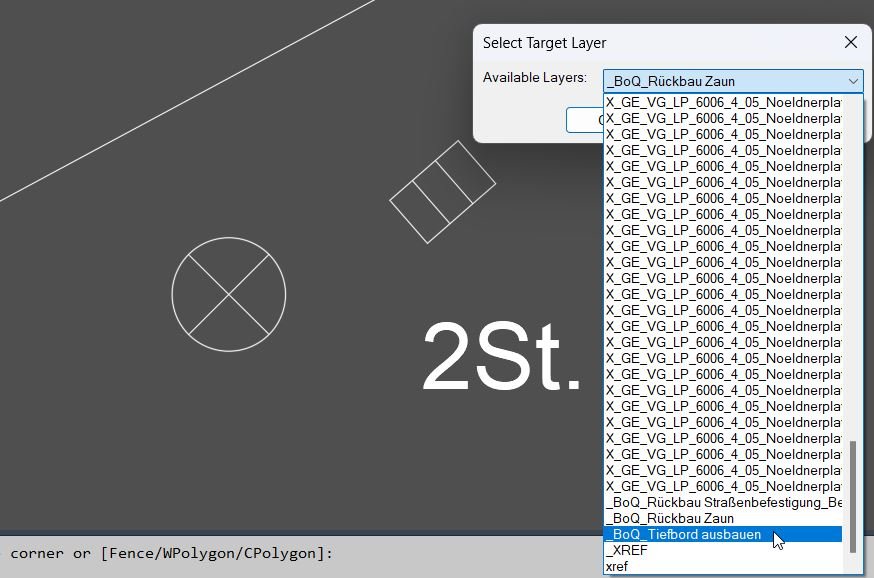Open the layer list with the chevron arrow
Image resolution: width=874 pixels, height=578 pixels.
pyautogui.click(x=852, y=81)
